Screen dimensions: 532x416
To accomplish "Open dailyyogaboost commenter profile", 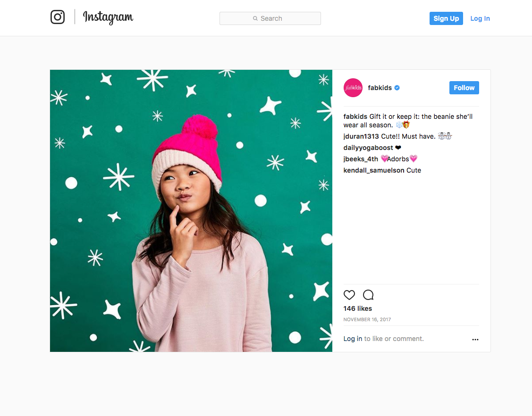I will click(x=368, y=148).
